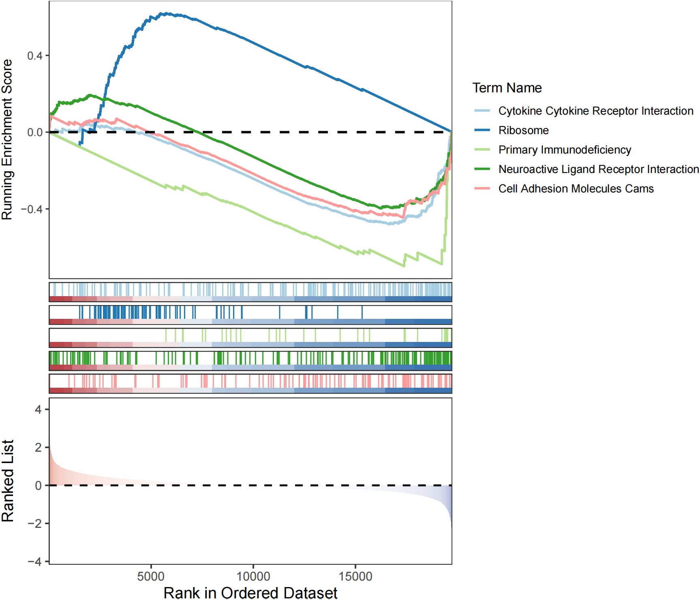
Task: Click the Primary Immunodeficiency legend text
Action: pos(565,150)
